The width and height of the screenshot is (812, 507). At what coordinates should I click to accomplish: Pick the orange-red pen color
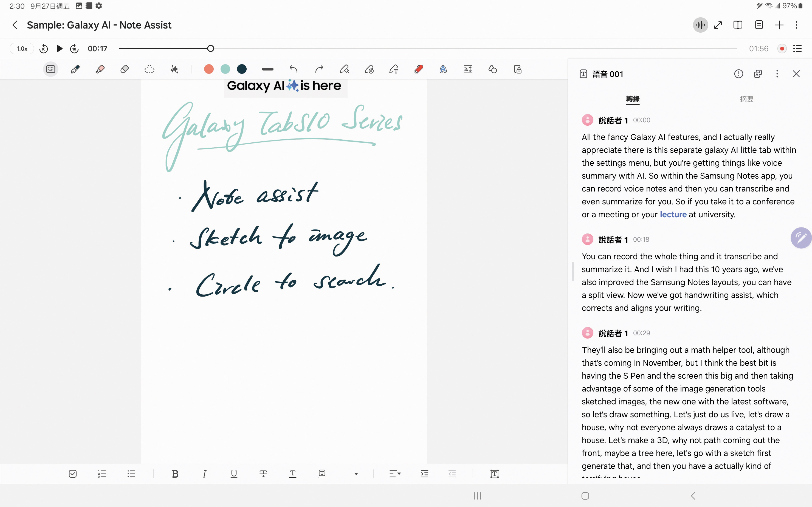click(x=209, y=69)
